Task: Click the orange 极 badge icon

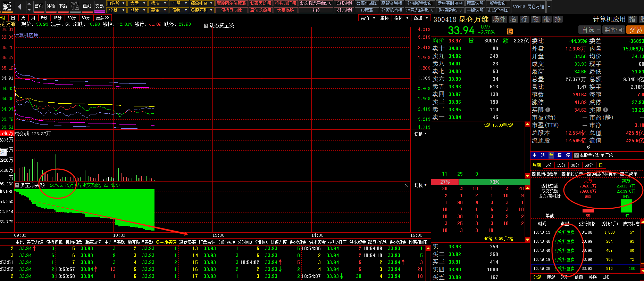Action: (510, 32)
